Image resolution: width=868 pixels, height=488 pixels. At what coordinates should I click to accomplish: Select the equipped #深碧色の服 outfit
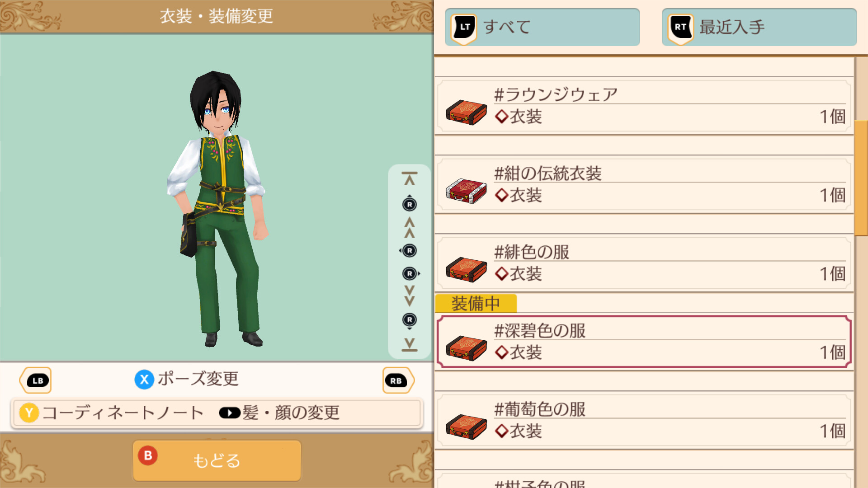(x=644, y=342)
